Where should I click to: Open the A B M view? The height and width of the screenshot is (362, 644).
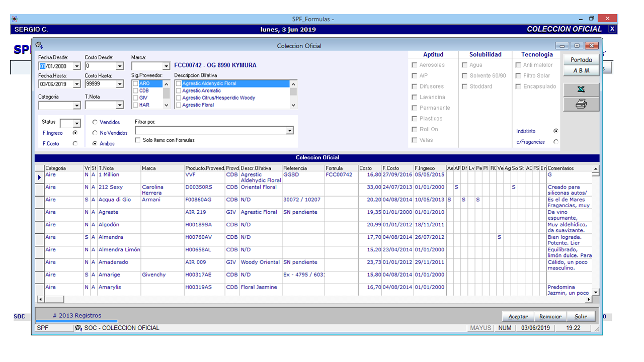click(x=581, y=70)
